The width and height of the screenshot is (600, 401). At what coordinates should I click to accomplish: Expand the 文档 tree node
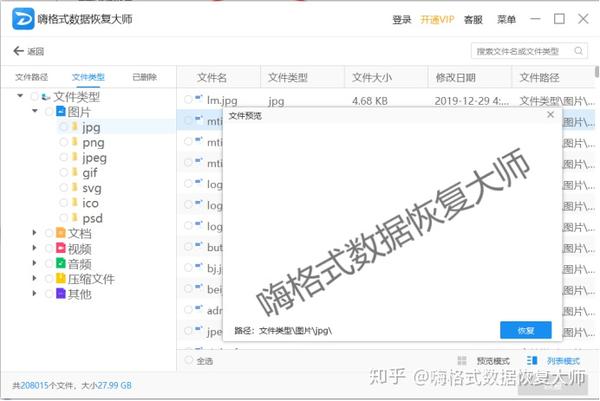[x=34, y=233]
